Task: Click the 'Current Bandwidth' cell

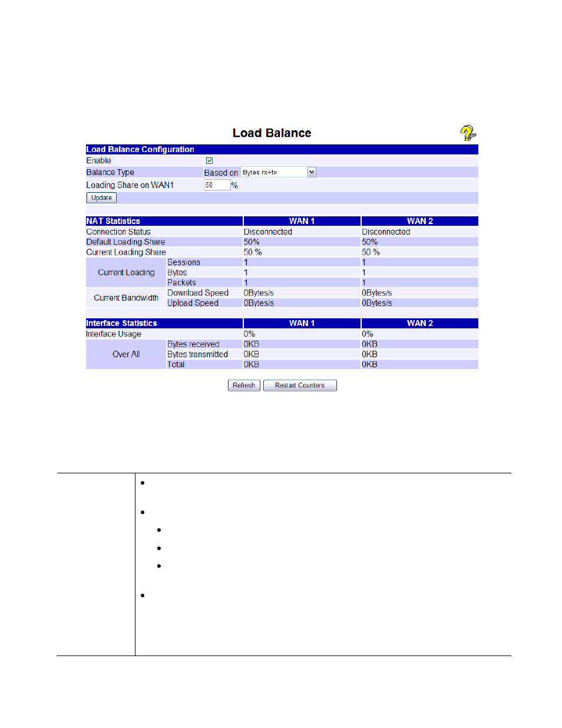Action: (x=126, y=298)
